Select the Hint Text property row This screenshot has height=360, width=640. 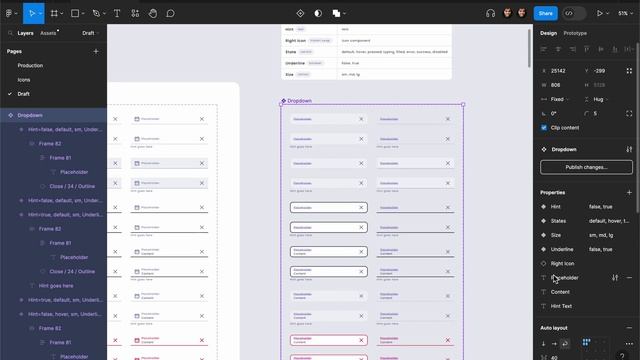(x=586, y=306)
